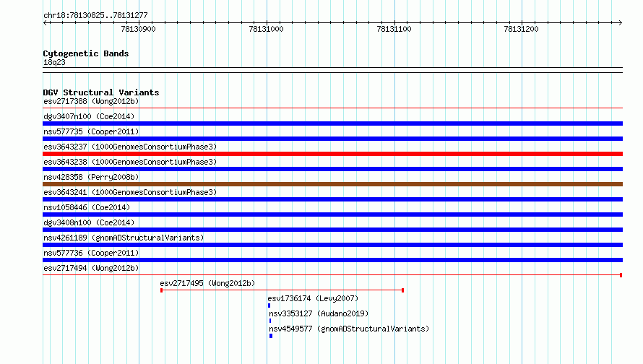Select variant nsv1058446 (Coe2014) label
This screenshot has width=643, height=364.
pos(87,207)
